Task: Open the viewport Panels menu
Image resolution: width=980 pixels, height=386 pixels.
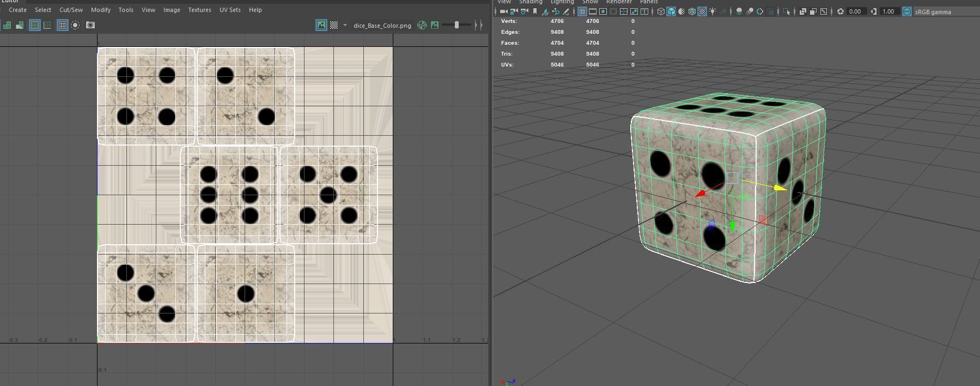Action: 649,2
